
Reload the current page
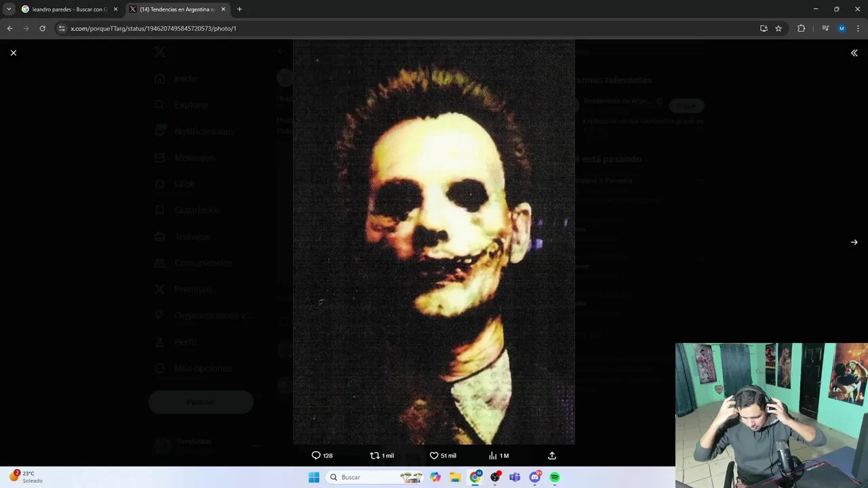click(x=42, y=28)
